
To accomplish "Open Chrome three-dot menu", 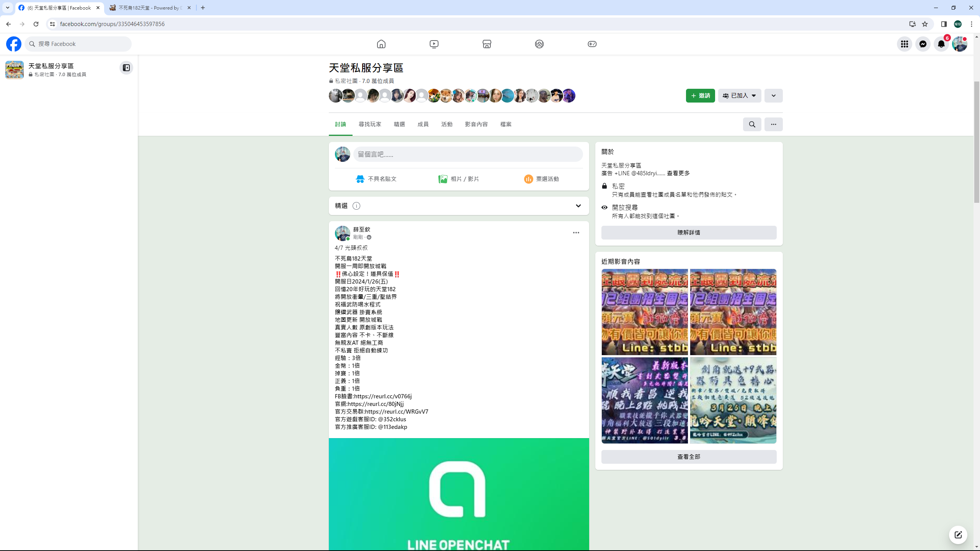I will point(972,24).
